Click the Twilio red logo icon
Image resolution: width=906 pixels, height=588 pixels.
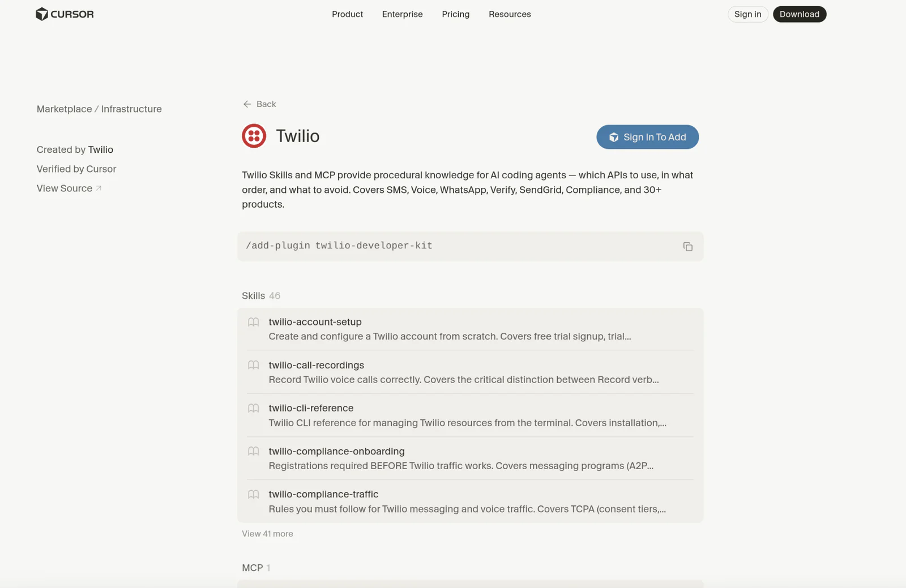point(254,136)
